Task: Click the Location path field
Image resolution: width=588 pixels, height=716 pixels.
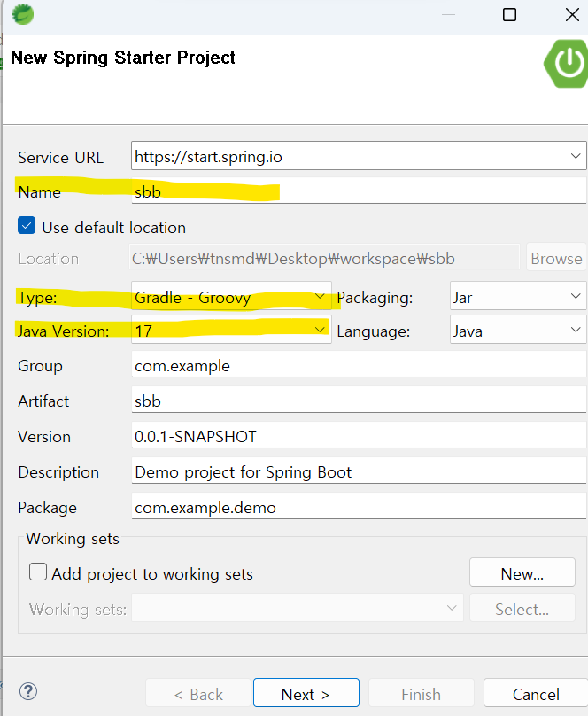Action: click(x=325, y=258)
